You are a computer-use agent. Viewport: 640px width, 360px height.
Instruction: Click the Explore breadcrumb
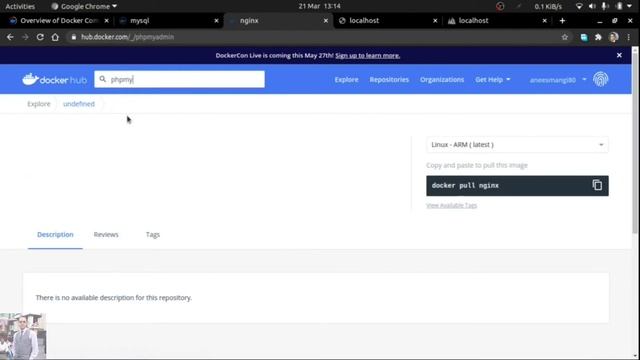39,104
